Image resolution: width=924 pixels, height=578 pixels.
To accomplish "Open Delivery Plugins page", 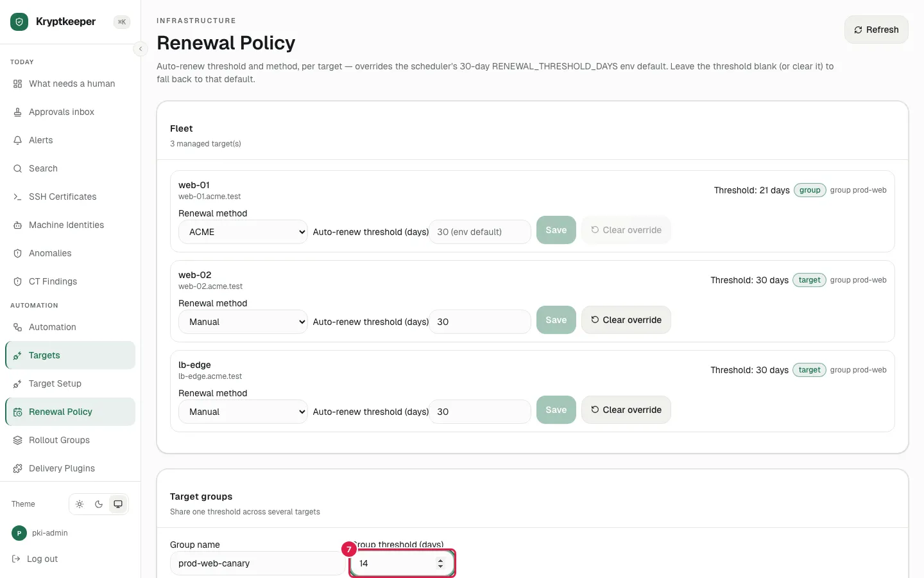I will [x=71, y=468].
